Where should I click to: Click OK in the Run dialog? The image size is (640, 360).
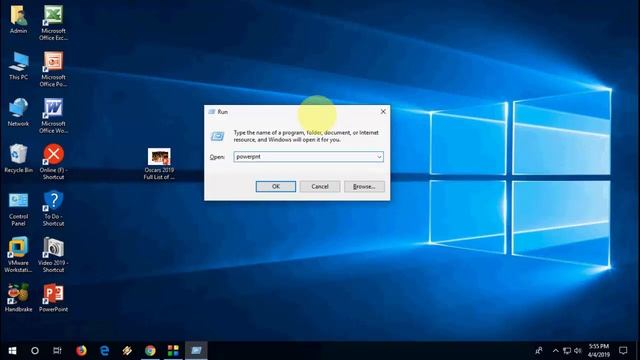(276, 187)
